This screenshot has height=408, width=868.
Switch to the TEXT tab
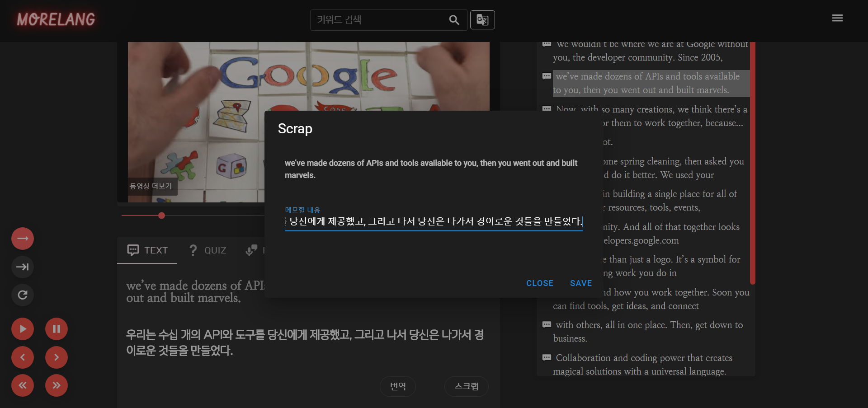point(147,250)
